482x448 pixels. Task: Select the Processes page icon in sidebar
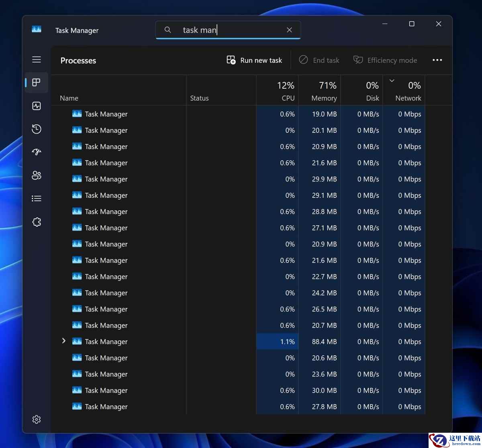[37, 83]
